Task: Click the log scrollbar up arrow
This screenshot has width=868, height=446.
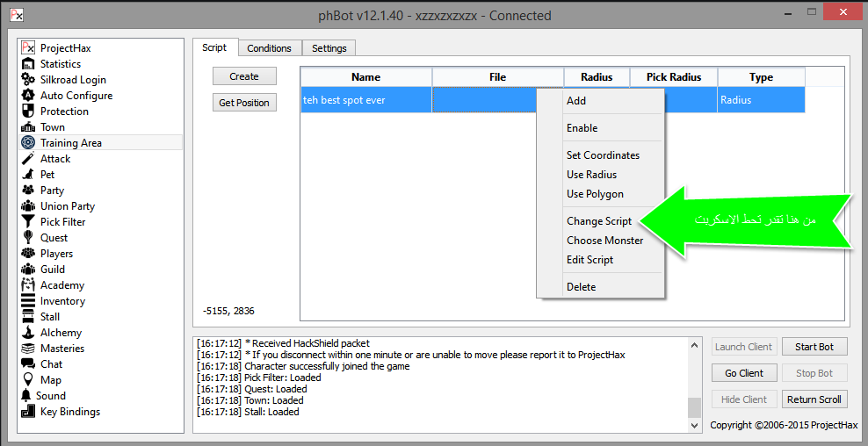Action: tap(694, 345)
